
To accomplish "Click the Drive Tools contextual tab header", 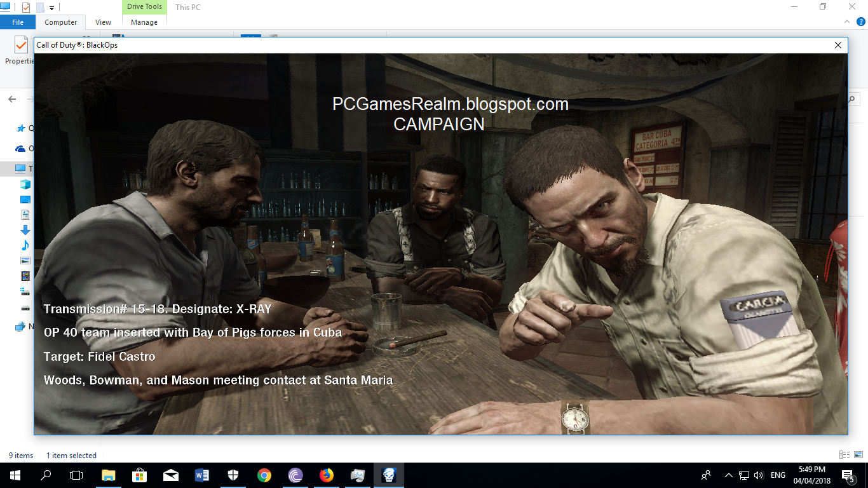I will [x=144, y=7].
